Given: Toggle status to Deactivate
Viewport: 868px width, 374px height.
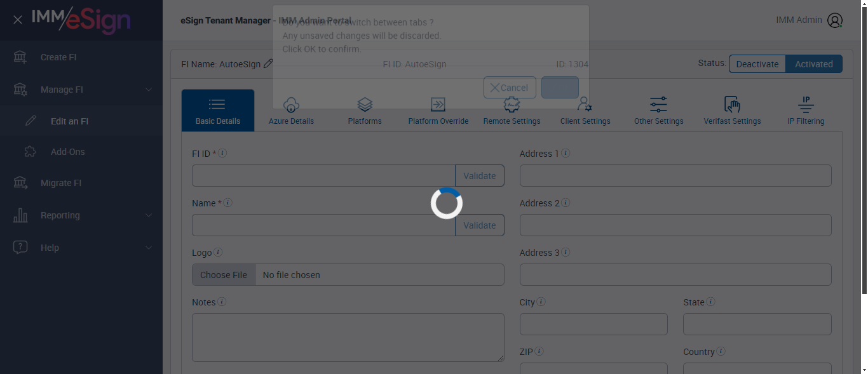Looking at the screenshot, I should coord(757,64).
